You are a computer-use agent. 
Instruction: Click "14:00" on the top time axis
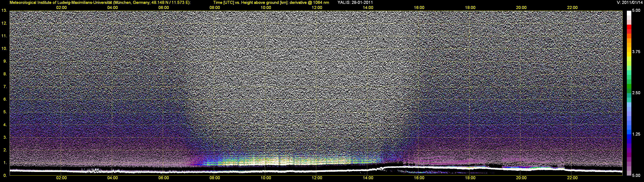tap(368, 7)
